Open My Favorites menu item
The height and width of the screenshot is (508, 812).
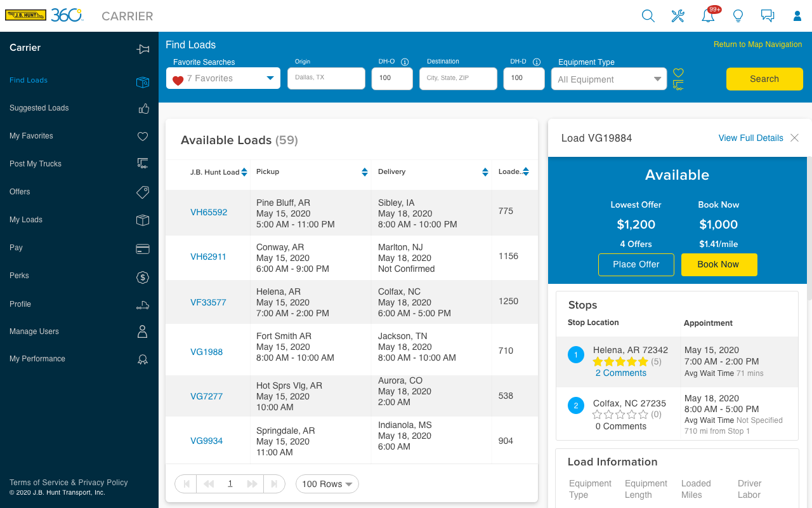click(31, 136)
